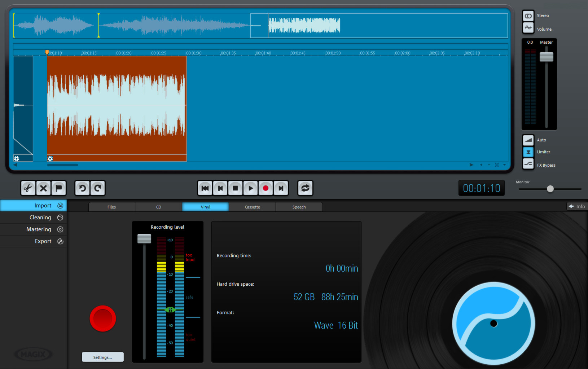
Task: Click the time display 00:01:10
Action: coord(482,188)
